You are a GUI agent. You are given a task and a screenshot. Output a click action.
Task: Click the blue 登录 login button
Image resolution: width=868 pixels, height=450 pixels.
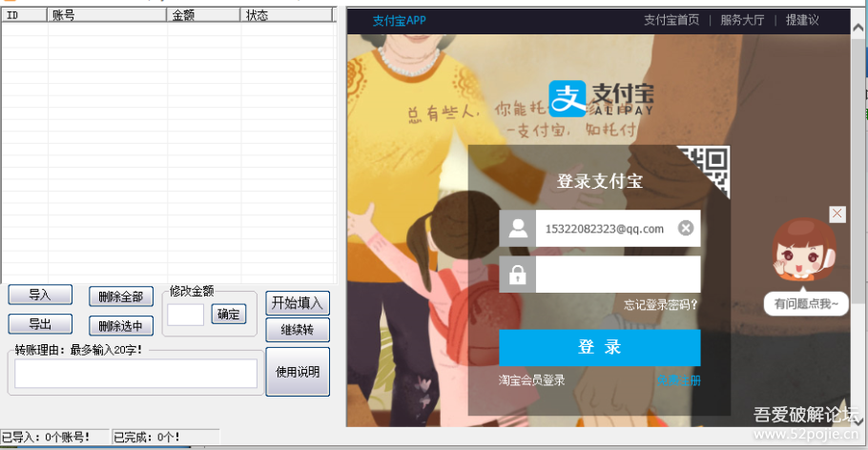tap(600, 348)
